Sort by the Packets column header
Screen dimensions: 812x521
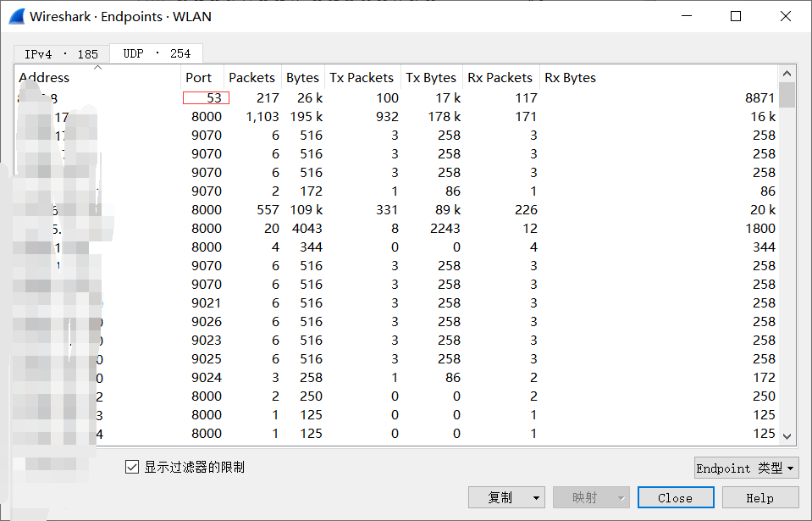[251, 78]
